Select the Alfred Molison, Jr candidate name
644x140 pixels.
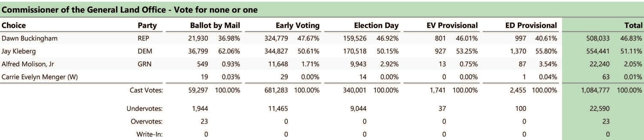28,64
